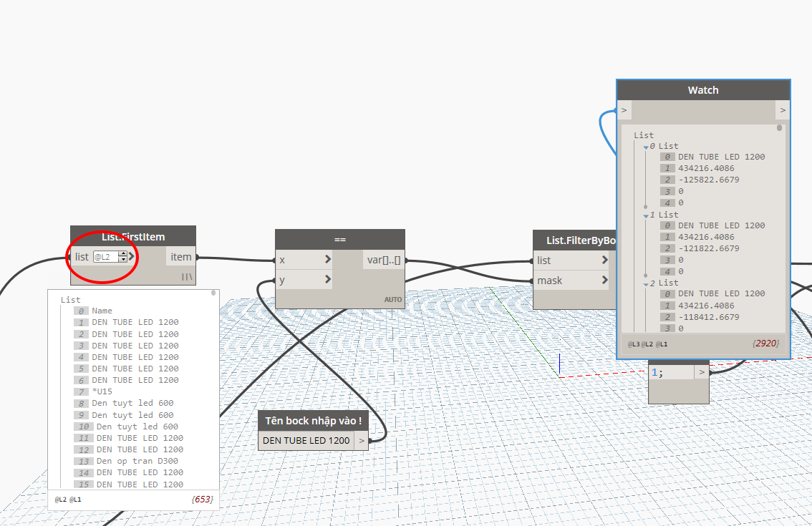The height and width of the screenshot is (526, 812).
Task: Select DEN TUBE LED 1200 at index 1
Action: point(135,322)
